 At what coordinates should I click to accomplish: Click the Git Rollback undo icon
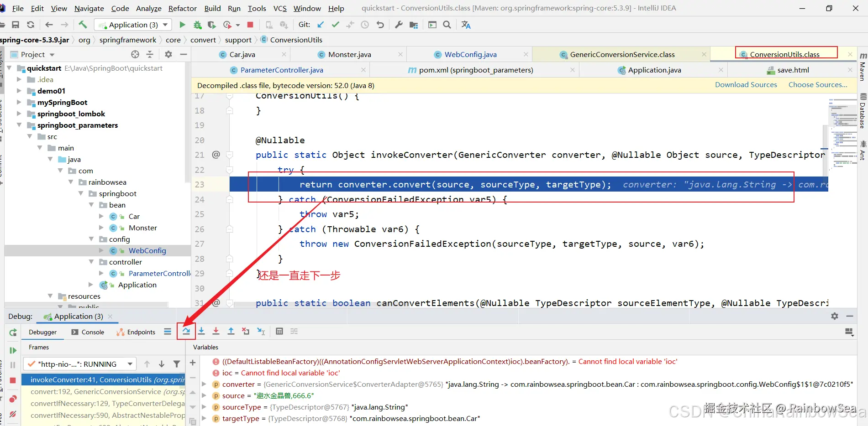(380, 25)
